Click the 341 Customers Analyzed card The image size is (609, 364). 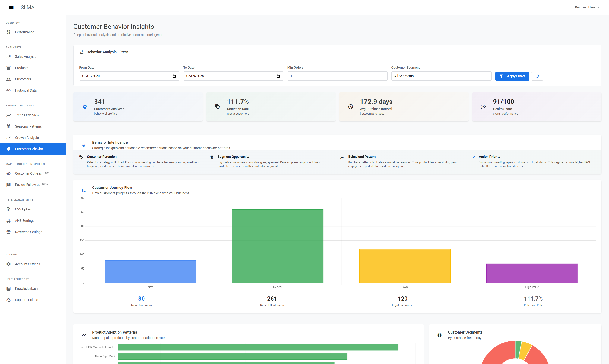138,107
